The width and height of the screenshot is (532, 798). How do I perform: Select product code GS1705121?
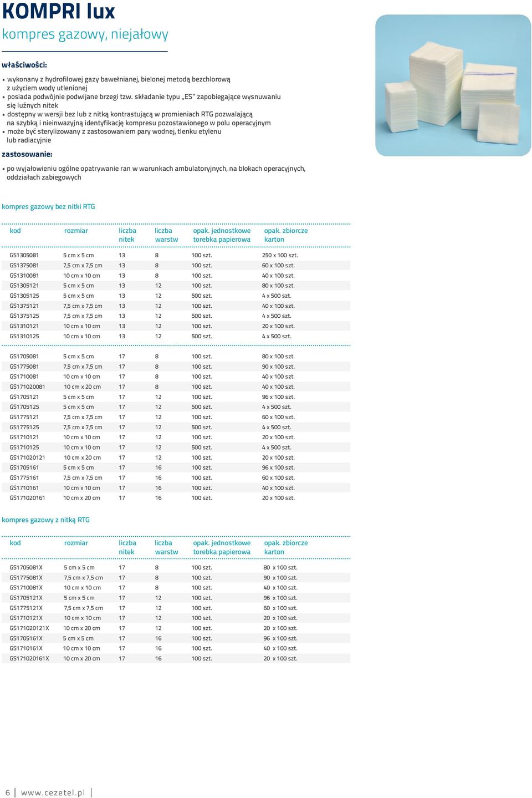coord(24,397)
